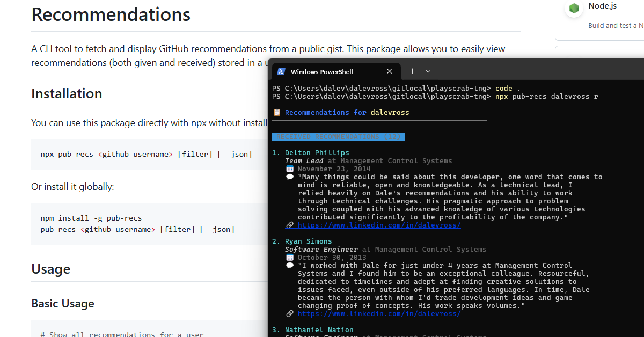The width and height of the screenshot is (644, 337).
Task: Click 'Software Engineer' title under Ryan Simons
Action: coord(321,250)
